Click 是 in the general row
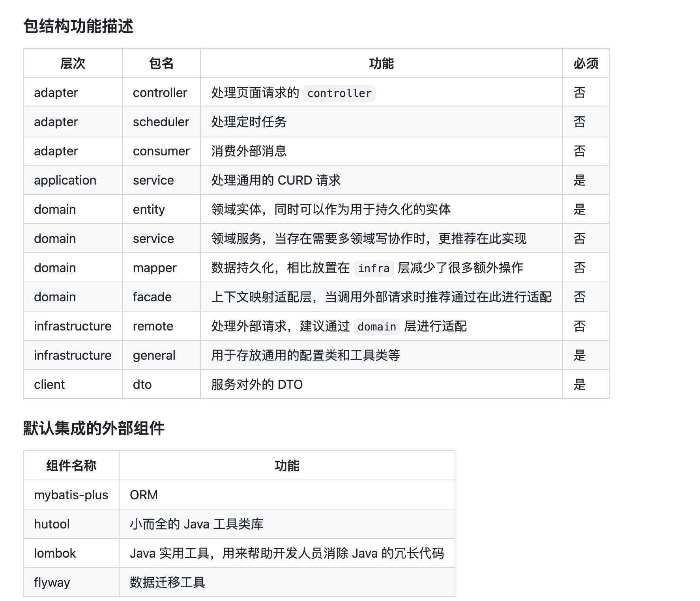This screenshot has width=700, height=601. (580, 355)
